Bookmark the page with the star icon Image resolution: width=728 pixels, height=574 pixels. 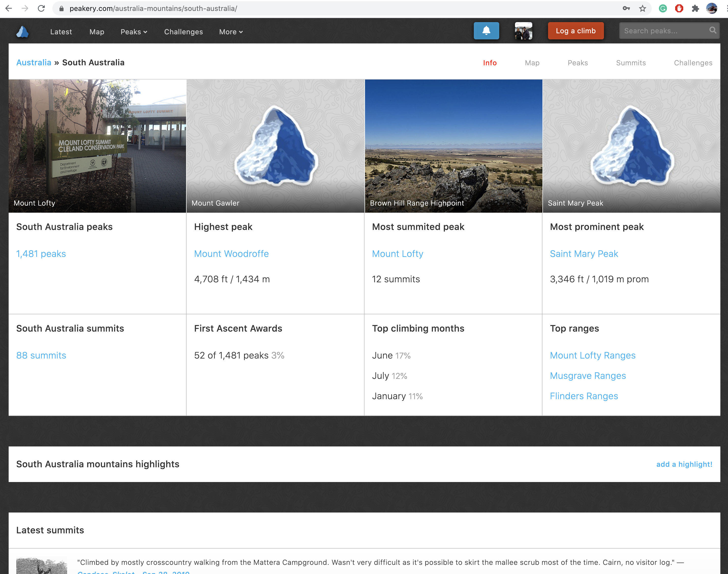pyautogui.click(x=642, y=8)
